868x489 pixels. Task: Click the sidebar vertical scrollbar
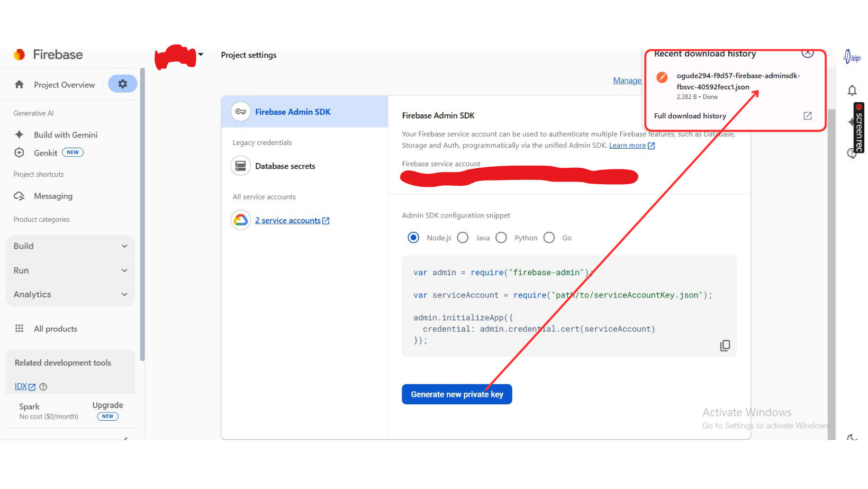click(x=142, y=214)
